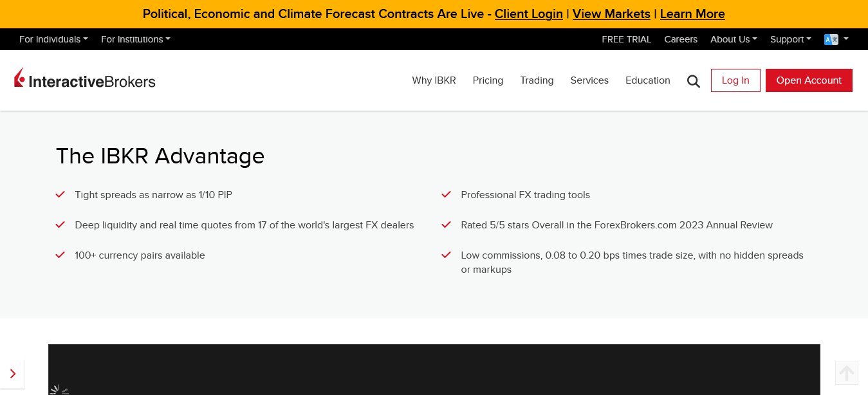Click the Log In button
868x395 pixels.
pyautogui.click(x=735, y=80)
